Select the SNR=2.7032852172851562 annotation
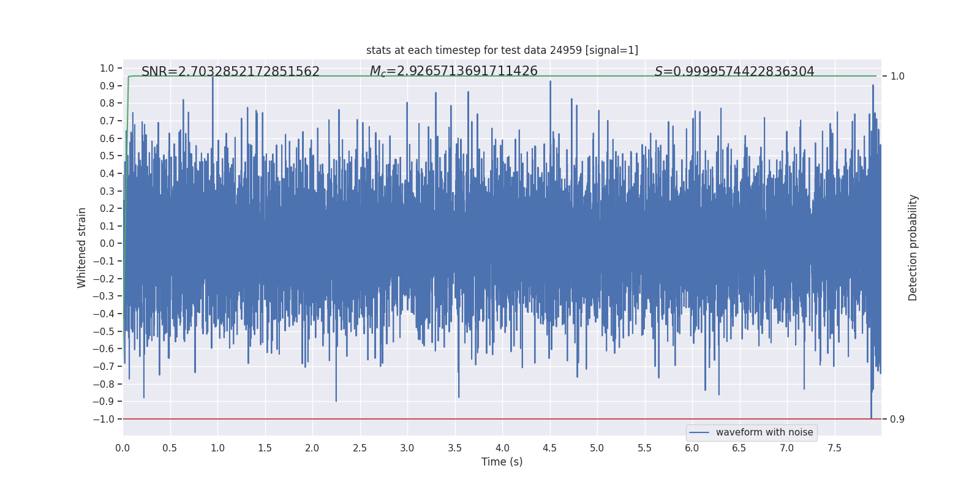This screenshot has height=490, width=980. [230, 72]
